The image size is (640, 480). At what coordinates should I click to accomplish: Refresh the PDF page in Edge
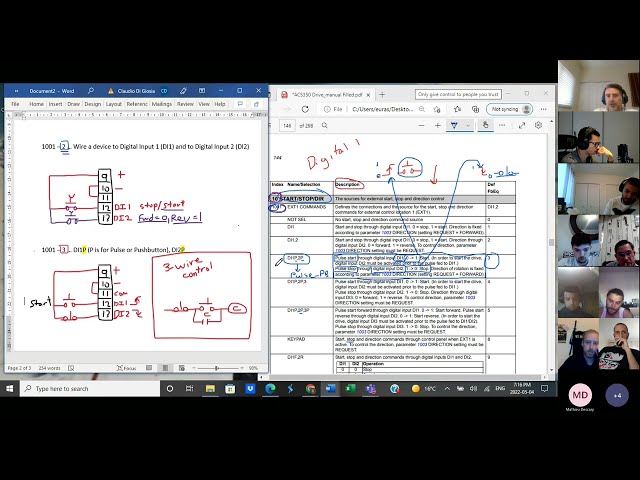pyautogui.click(x=305, y=109)
